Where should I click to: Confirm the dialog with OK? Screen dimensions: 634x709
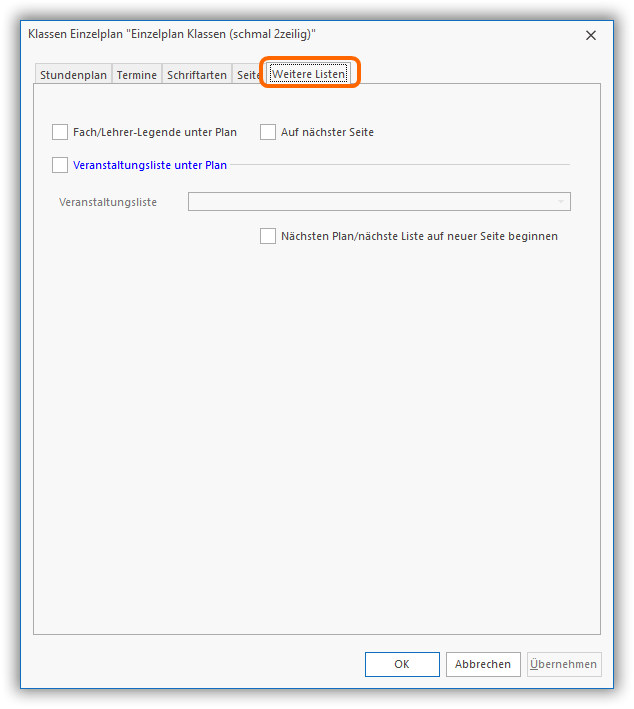coord(402,664)
